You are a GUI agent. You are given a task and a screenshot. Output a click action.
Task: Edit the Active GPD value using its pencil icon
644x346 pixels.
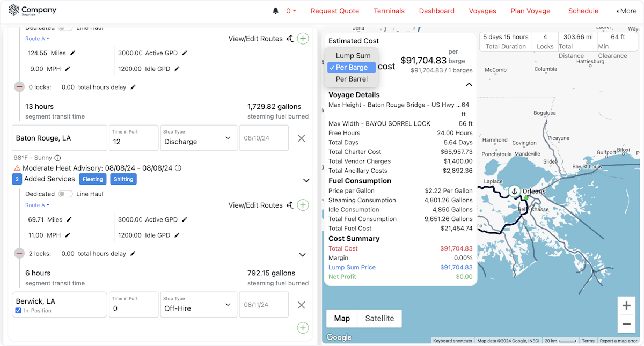[x=185, y=54]
